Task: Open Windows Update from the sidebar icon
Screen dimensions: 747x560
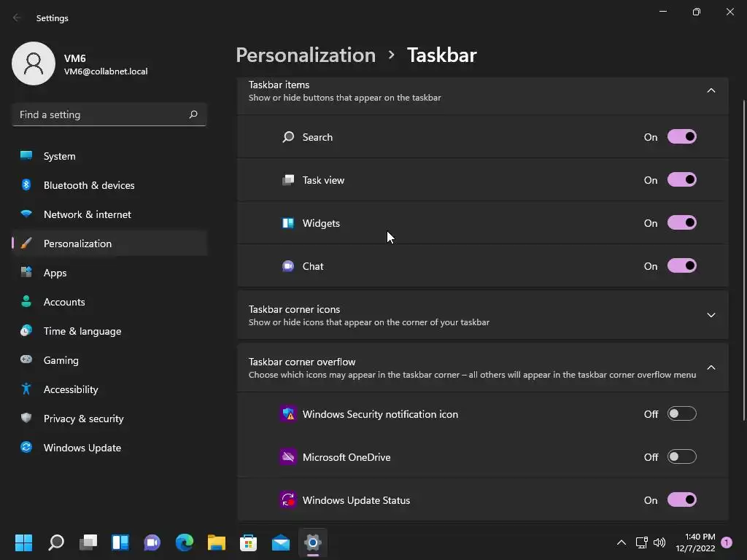Action: (26, 448)
